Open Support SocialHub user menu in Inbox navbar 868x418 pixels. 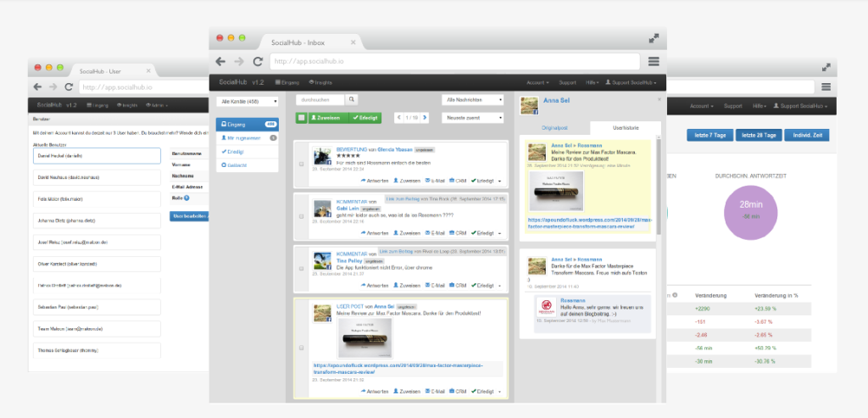pyautogui.click(x=631, y=82)
